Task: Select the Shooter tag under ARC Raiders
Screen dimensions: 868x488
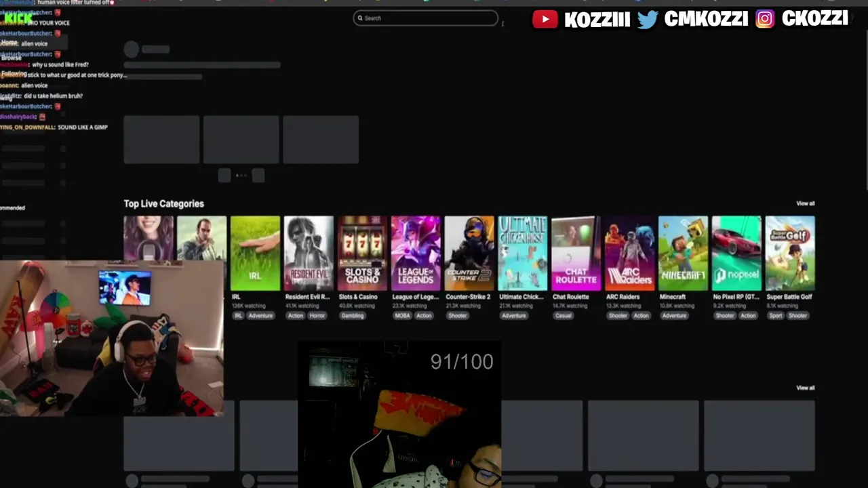Action: point(618,316)
